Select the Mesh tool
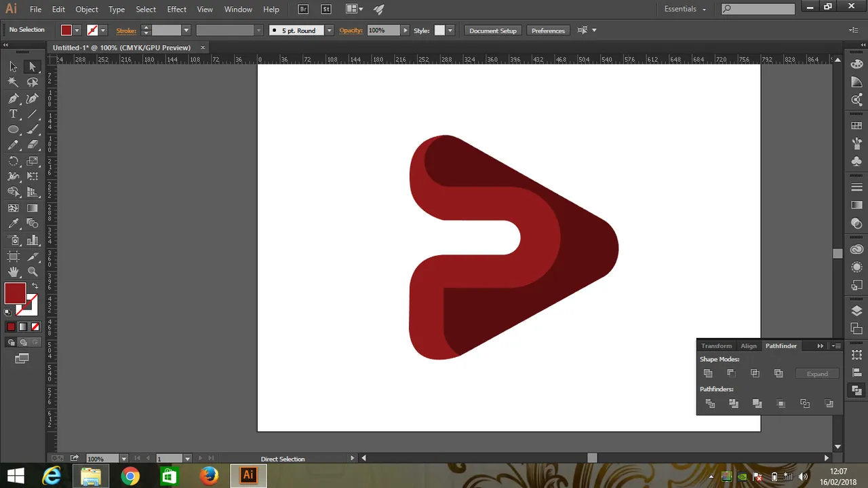 pyautogui.click(x=13, y=208)
